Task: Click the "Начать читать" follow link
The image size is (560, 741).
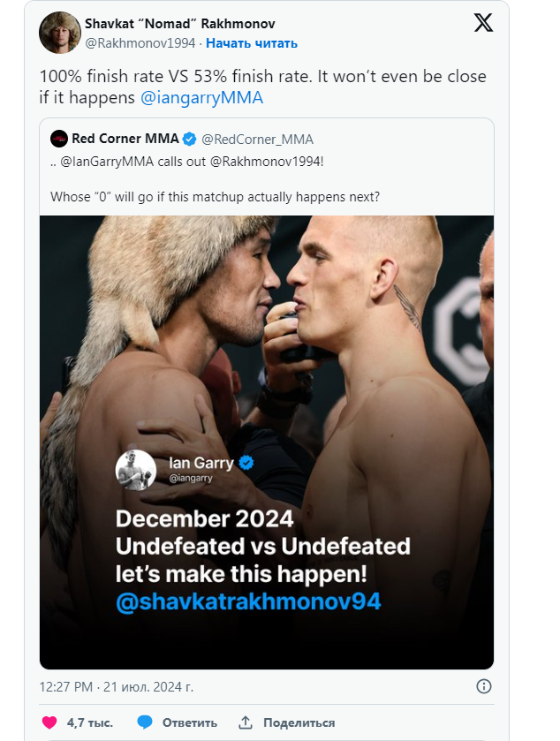Action: click(x=252, y=42)
